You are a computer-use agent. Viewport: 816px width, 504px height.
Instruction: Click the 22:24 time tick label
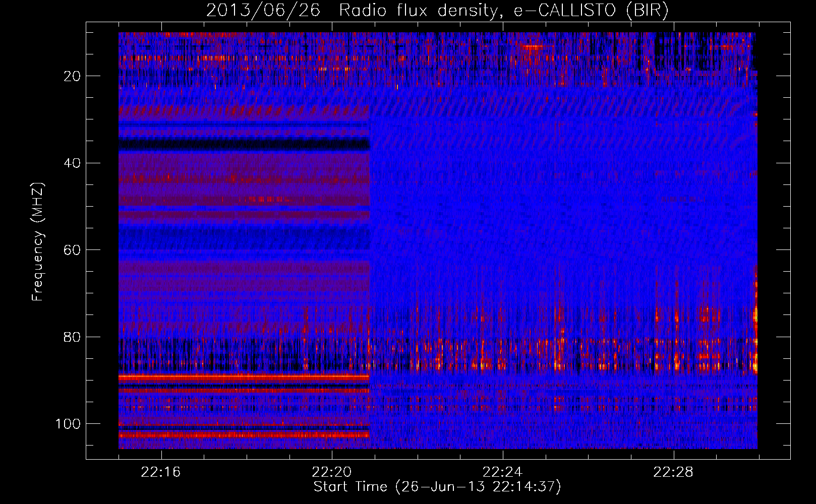click(502, 472)
